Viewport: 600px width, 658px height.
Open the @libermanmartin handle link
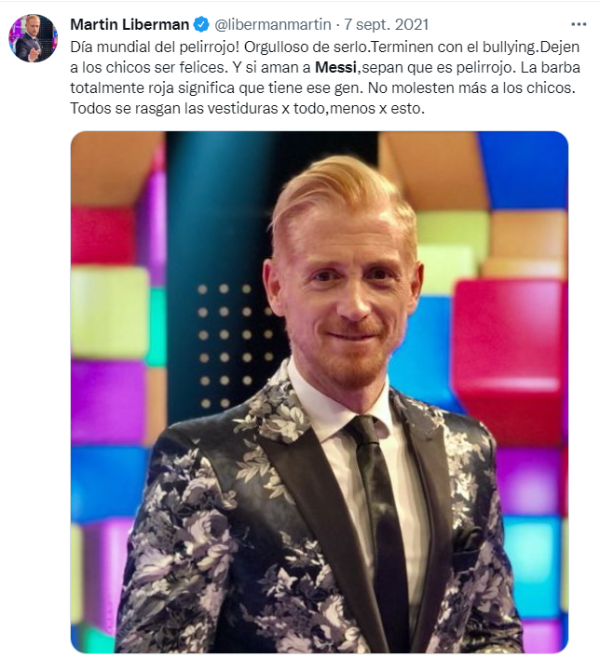click(273, 24)
